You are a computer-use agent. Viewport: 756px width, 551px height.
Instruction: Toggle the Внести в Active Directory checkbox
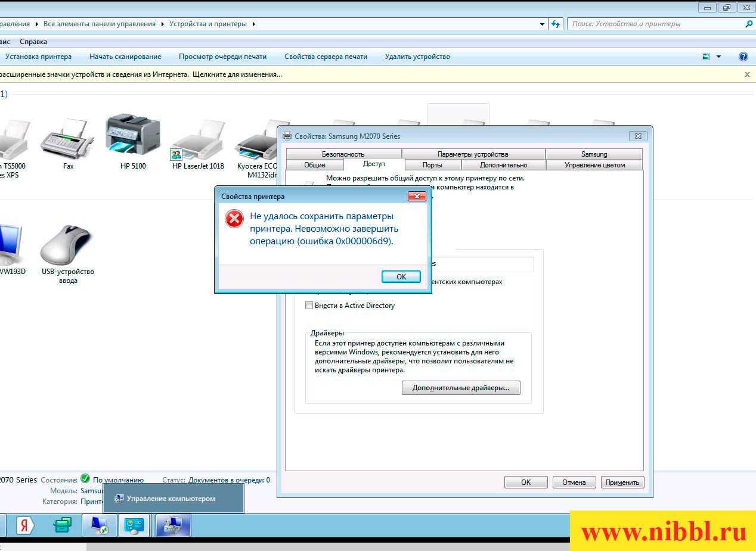(309, 306)
